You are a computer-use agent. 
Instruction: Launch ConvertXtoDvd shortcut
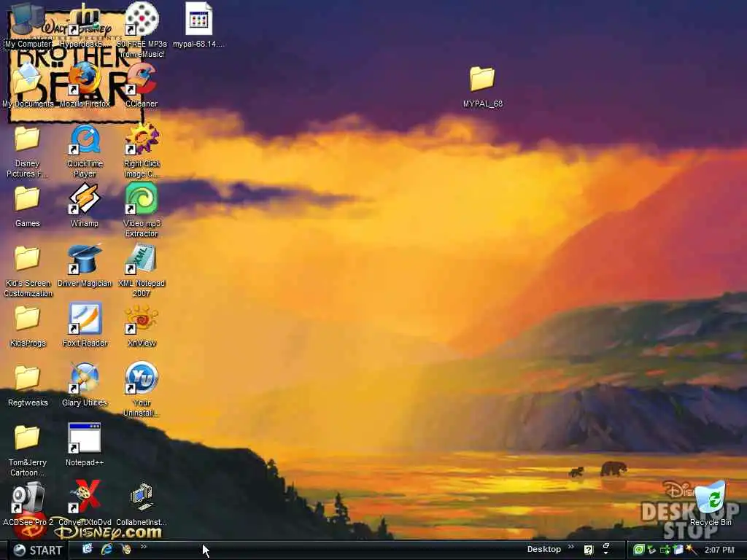tap(85, 504)
